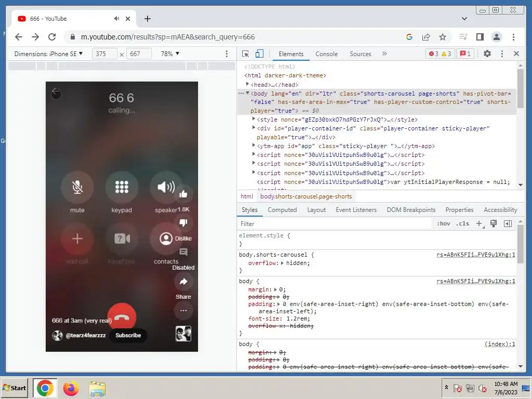This screenshot has height=399, width=532.
Task: Like the short with thumbs up
Action: point(183,194)
